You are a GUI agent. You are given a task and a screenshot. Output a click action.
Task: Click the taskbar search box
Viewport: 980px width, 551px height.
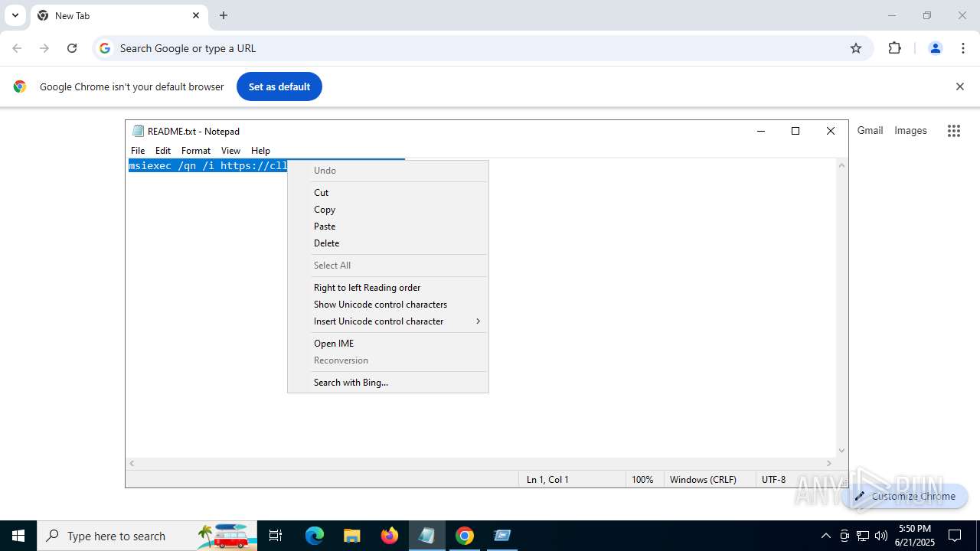point(147,536)
